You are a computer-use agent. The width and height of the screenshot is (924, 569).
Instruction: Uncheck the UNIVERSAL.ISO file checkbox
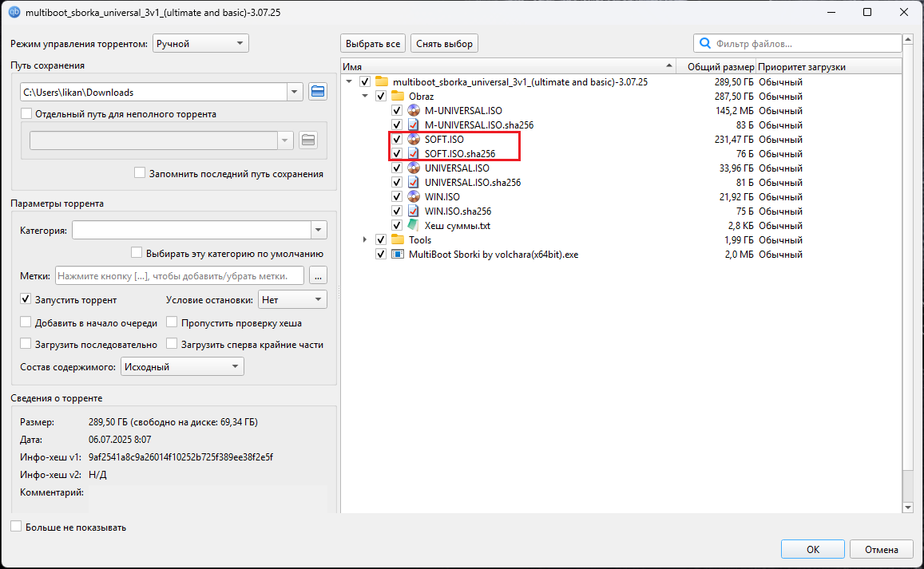[397, 168]
